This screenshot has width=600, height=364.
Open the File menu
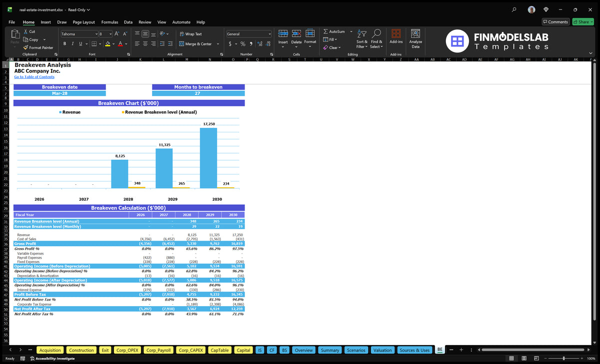[11, 22]
